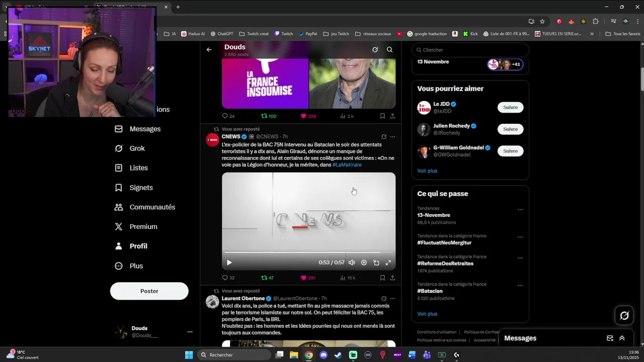Open the #LaMatinale hashtag link
Screen dimensions: 644x362
tap(347, 165)
